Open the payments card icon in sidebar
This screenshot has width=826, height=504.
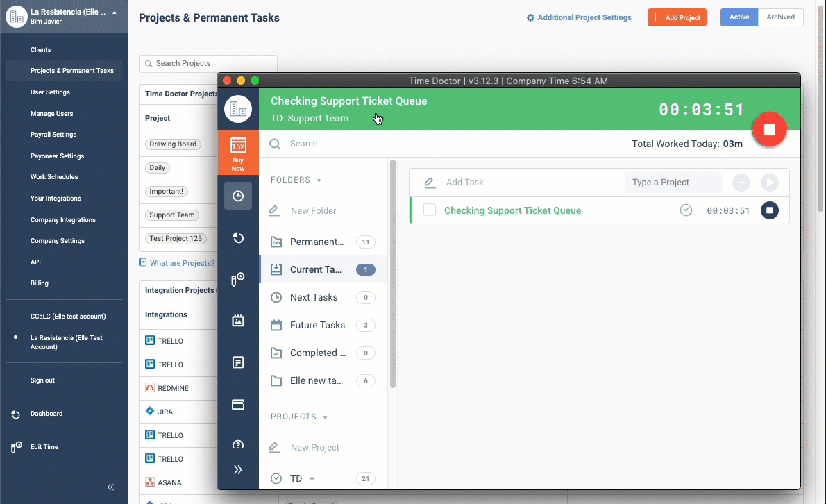coord(238,404)
